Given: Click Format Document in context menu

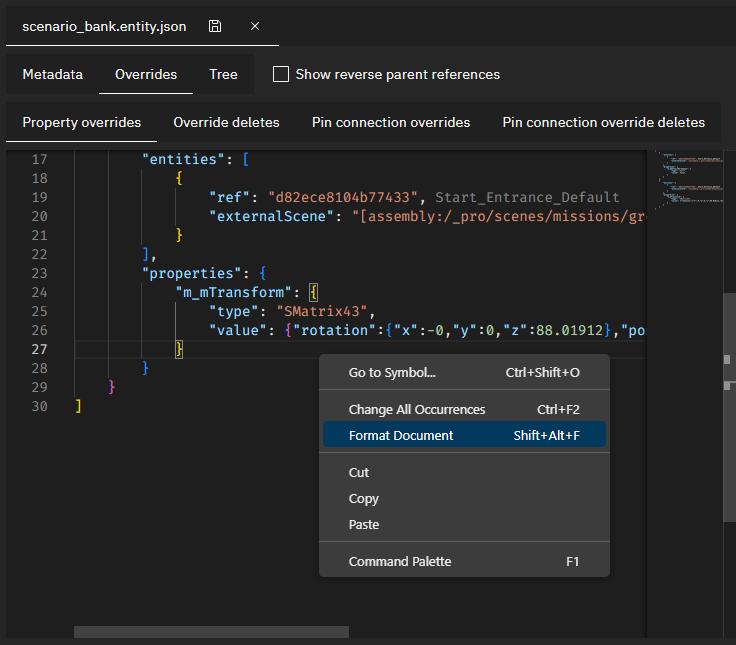Looking at the screenshot, I should coord(464,435).
